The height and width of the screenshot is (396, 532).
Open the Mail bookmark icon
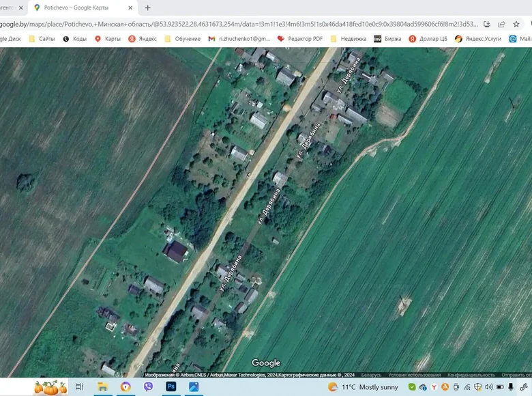pyautogui.click(x=513, y=39)
